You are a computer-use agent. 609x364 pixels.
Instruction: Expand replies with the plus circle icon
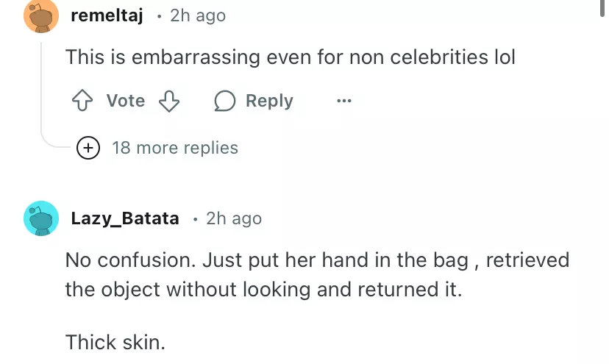[x=89, y=148]
